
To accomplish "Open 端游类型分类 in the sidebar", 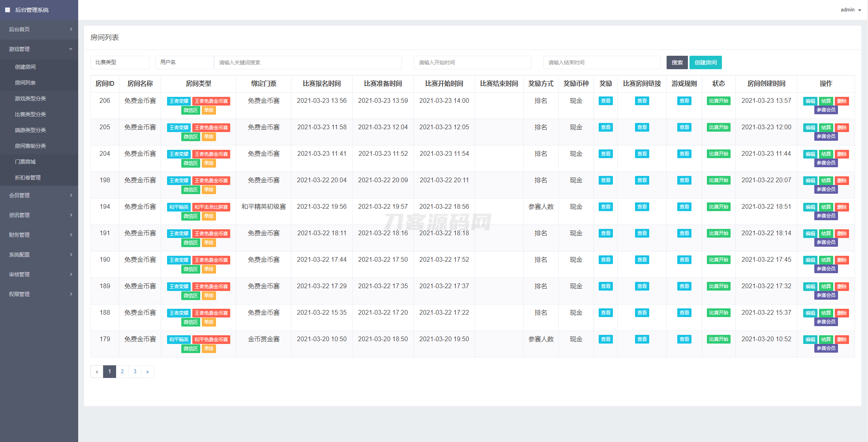I will tap(30, 130).
